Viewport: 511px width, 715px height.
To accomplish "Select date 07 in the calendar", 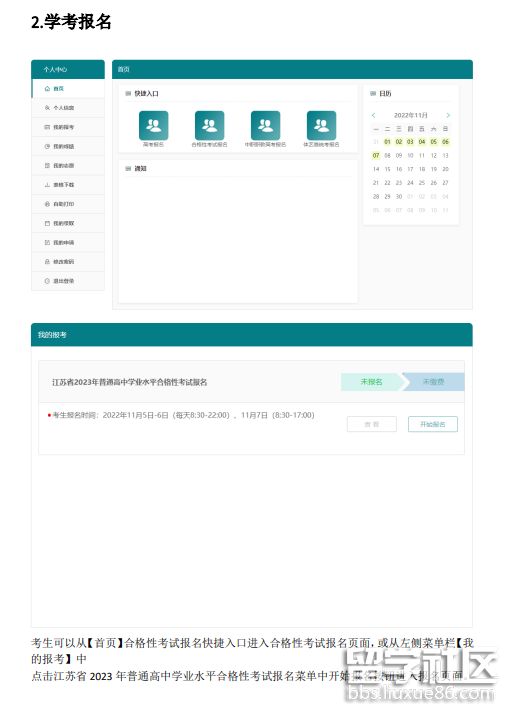I will coord(376,155).
